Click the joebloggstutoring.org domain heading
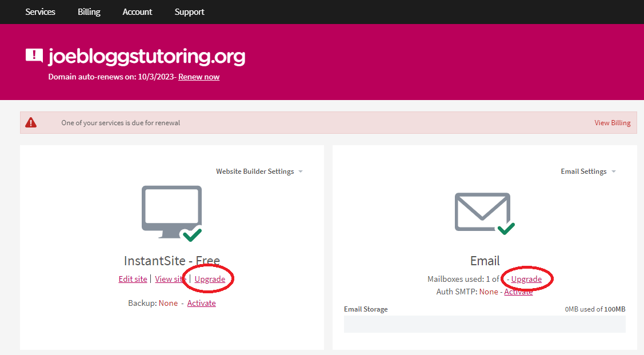644x355 pixels. pyautogui.click(x=147, y=57)
